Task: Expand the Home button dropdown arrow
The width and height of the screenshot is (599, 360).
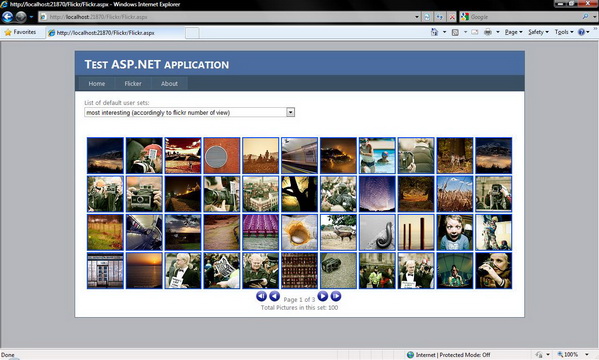Action: coord(444,32)
